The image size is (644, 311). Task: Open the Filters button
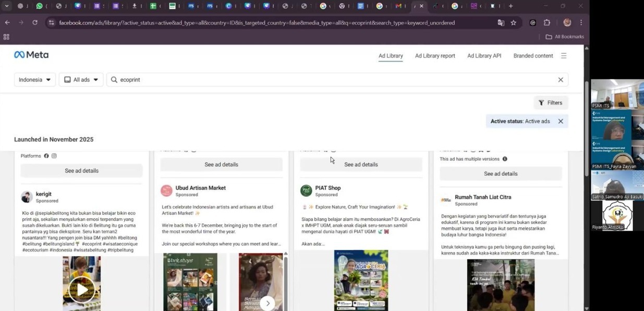tap(551, 103)
